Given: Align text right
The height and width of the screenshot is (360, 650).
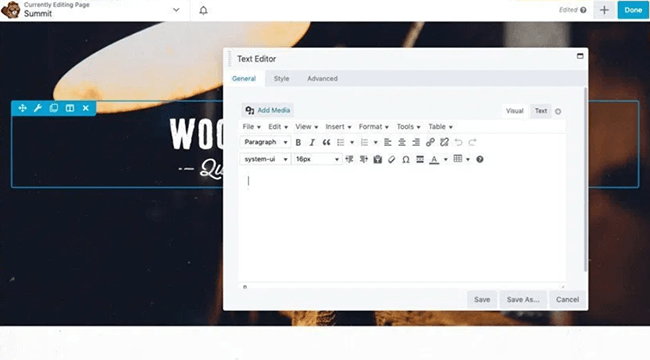Looking at the screenshot, I should (416, 142).
